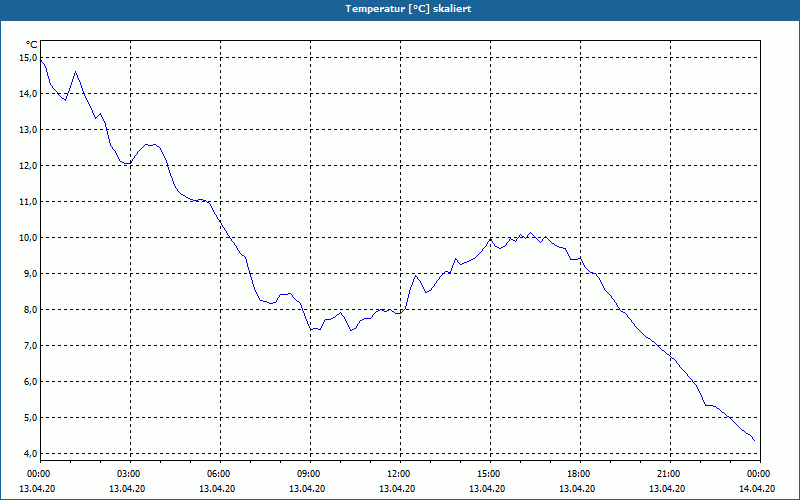Click the 14.04.20 date label
The image size is (800, 500).
(757, 489)
